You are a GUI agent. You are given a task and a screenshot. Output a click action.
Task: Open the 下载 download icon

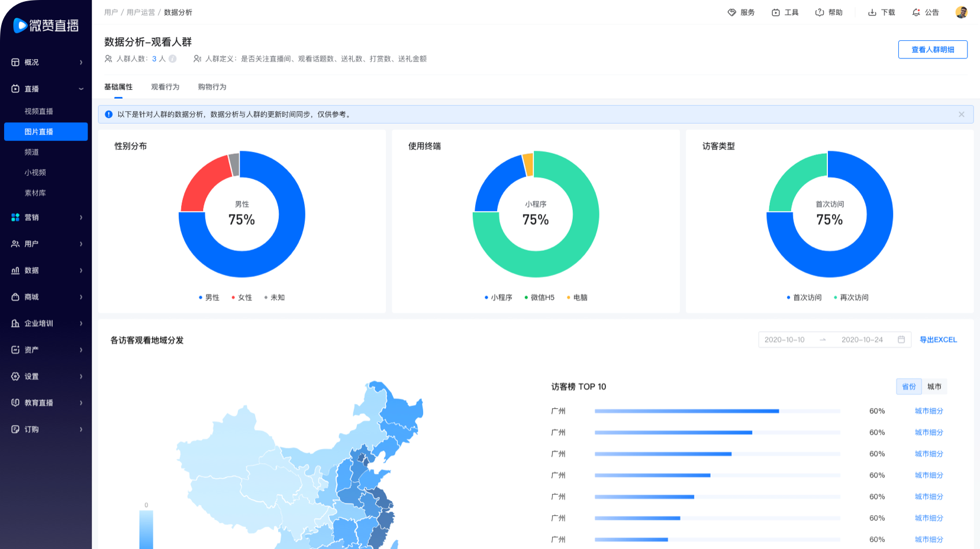click(872, 12)
